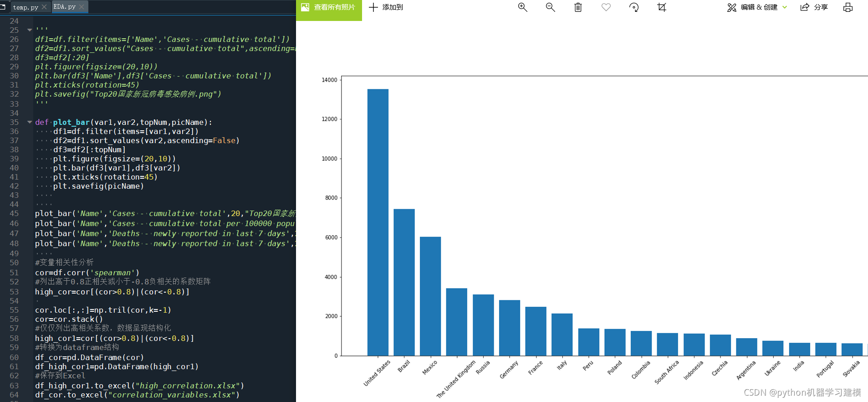Click the 分享 share button
Viewport: 868px width, 402px height.
click(x=814, y=7)
